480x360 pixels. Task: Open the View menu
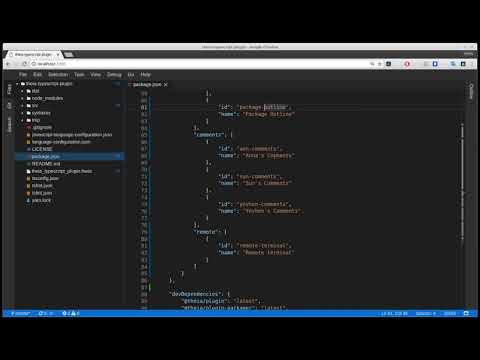coord(95,75)
